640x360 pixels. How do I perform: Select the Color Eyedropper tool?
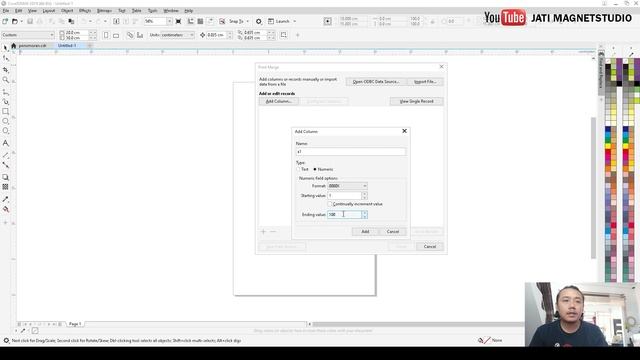pos(5,199)
